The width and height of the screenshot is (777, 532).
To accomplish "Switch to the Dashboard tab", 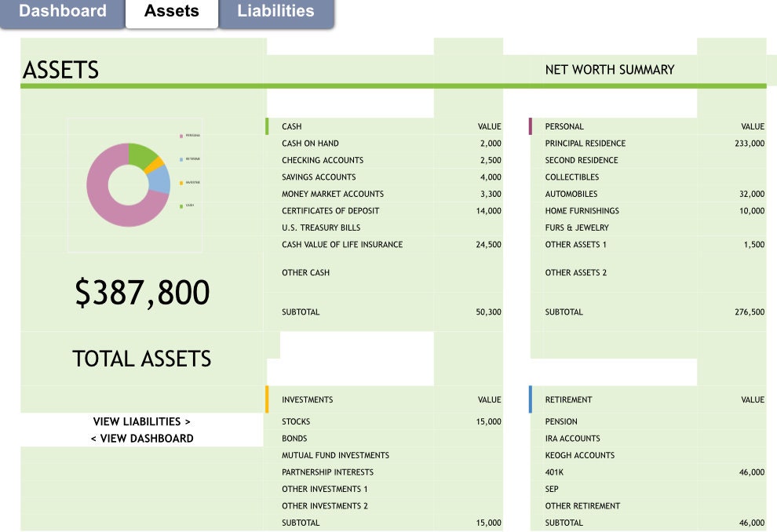I will [63, 11].
